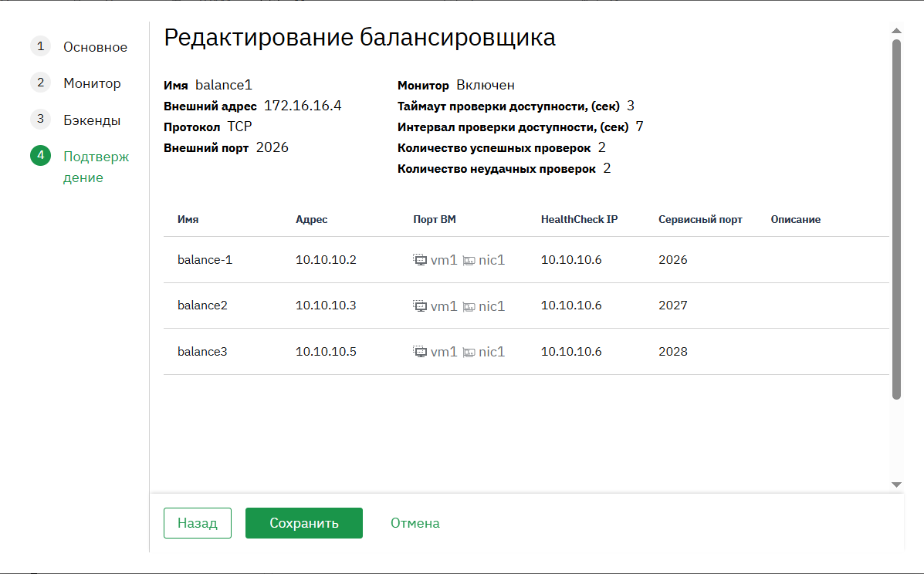Click the NIC icon in balance3 row
This screenshot has height=574, width=924.
(x=469, y=353)
